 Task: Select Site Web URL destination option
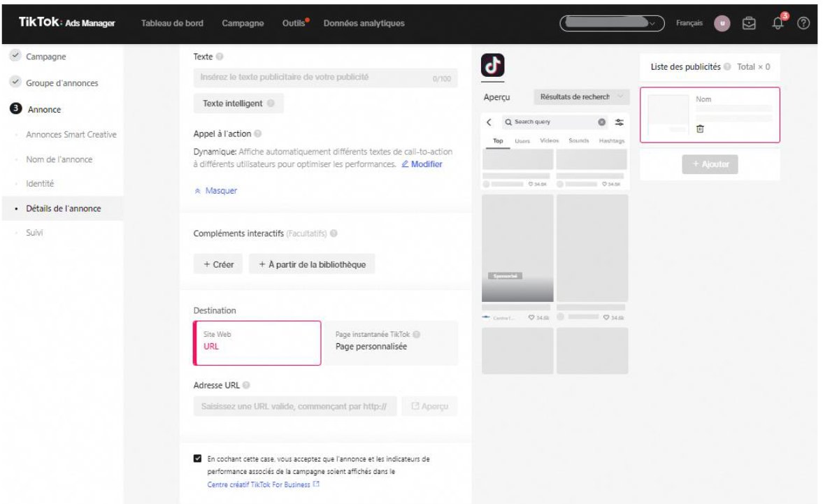257,343
